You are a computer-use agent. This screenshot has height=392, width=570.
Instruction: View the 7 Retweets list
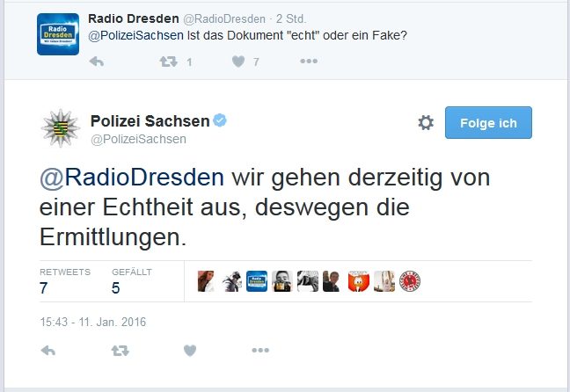[45, 287]
